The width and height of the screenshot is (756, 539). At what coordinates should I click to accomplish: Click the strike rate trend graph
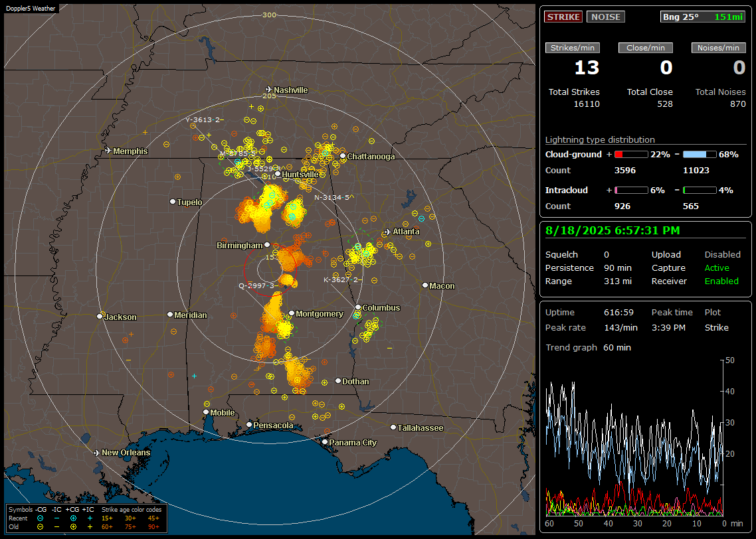pyautogui.click(x=634, y=437)
